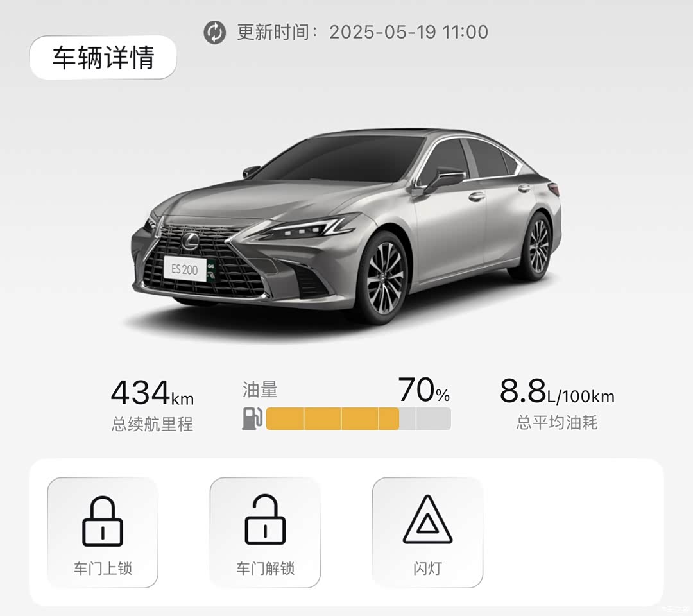Select the Lexus ES 200 car image
Screen dimensions: 693x616
(346, 227)
